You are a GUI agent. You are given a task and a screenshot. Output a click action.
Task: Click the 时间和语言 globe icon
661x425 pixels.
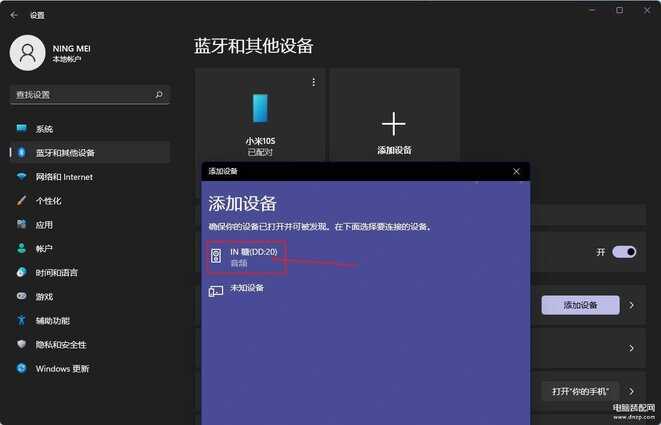click(x=21, y=272)
